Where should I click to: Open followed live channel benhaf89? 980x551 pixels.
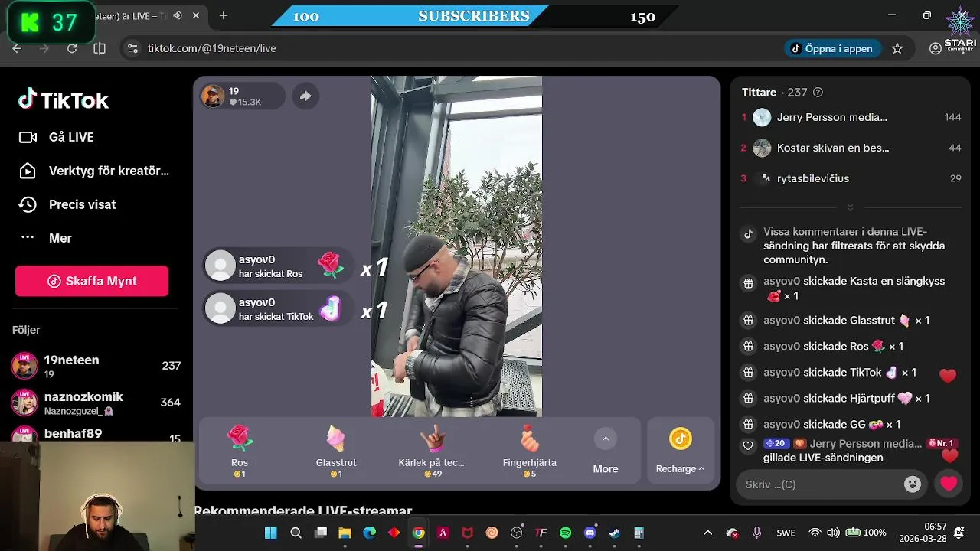tap(96, 435)
